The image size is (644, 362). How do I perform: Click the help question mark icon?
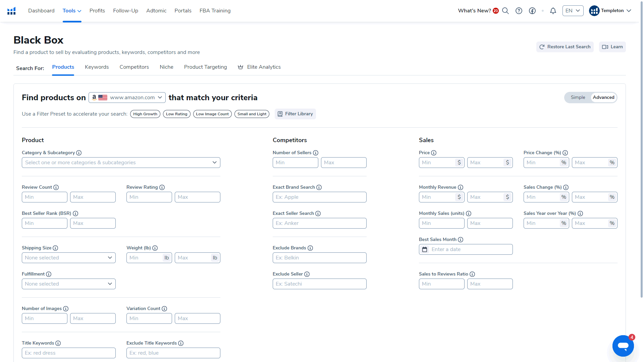(519, 11)
